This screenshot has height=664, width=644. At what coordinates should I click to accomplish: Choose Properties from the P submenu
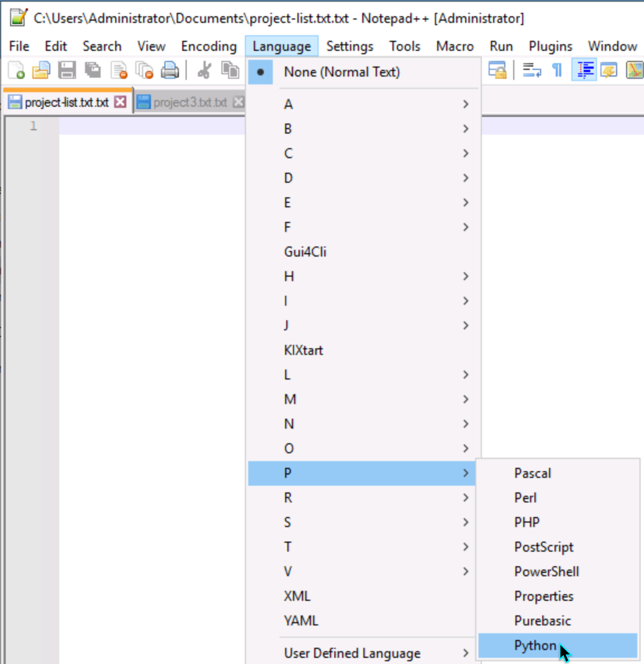coord(558,596)
